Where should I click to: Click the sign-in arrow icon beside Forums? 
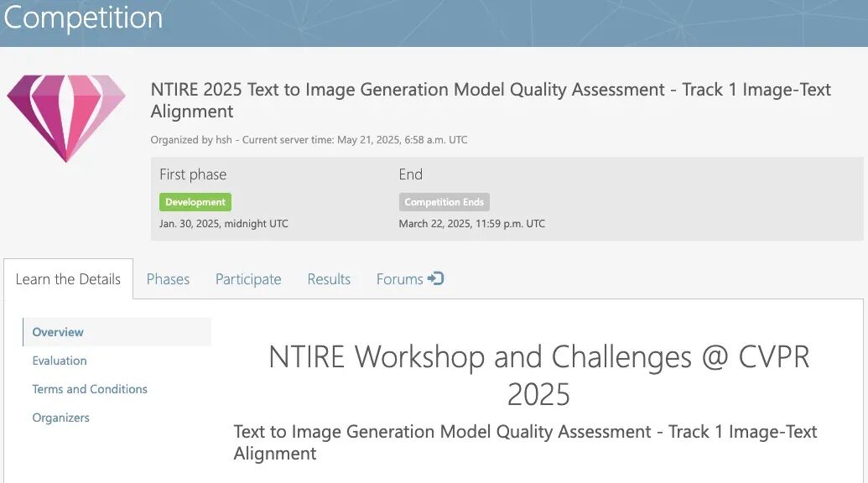pos(435,278)
